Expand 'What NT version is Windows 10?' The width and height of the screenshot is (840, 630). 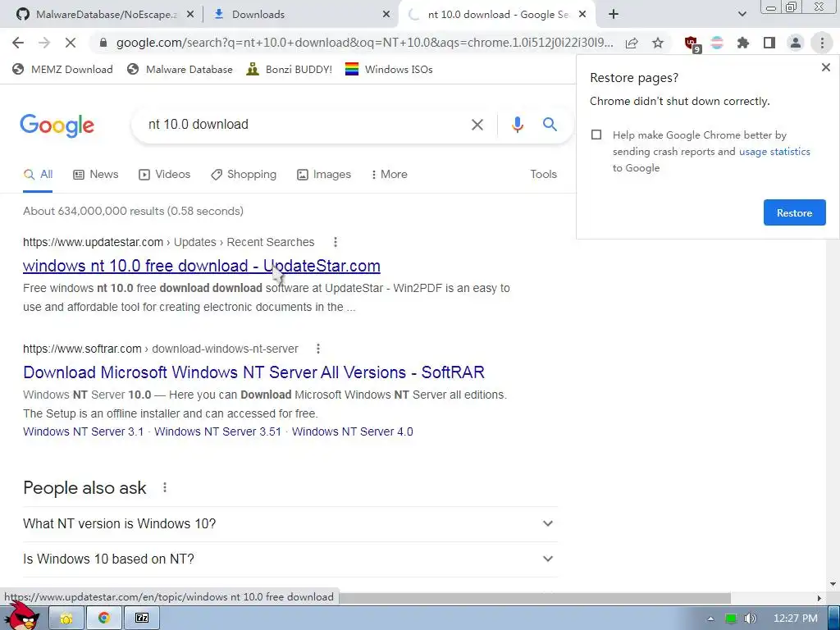[x=290, y=523]
